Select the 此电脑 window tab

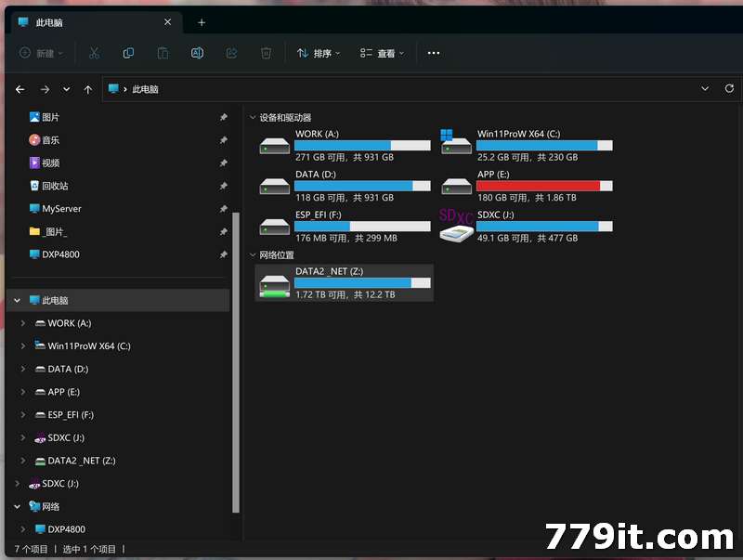(x=88, y=22)
